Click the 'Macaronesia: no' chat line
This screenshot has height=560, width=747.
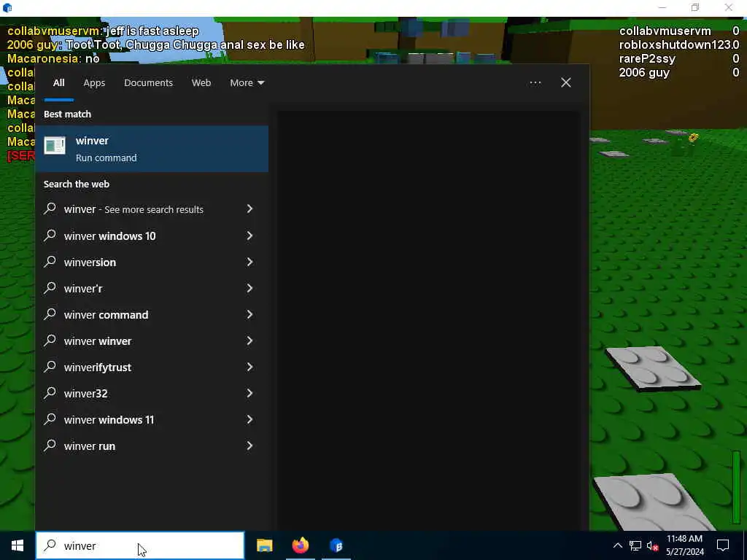[x=53, y=58]
